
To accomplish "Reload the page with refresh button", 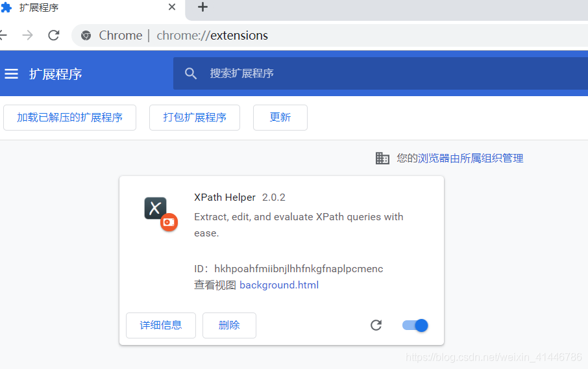I will coord(54,35).
